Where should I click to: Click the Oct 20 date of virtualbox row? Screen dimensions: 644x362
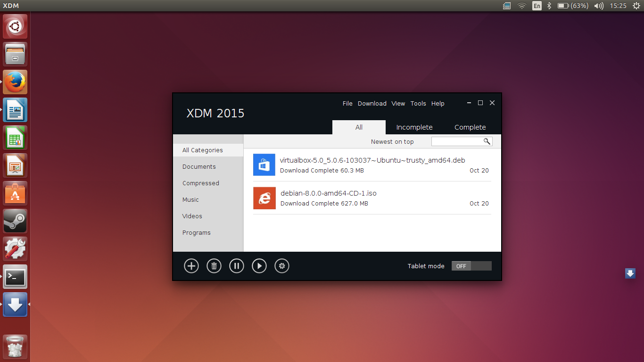(x=479, y=171)
